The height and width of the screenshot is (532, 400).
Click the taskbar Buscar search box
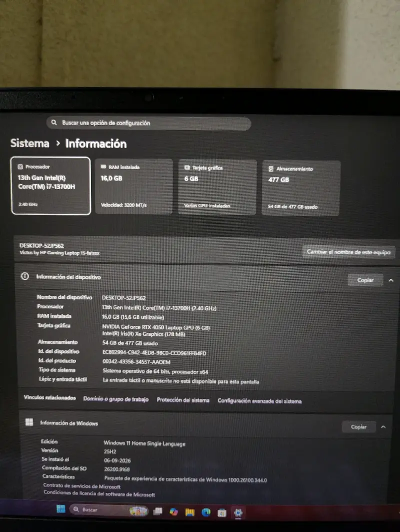[109, 510]
